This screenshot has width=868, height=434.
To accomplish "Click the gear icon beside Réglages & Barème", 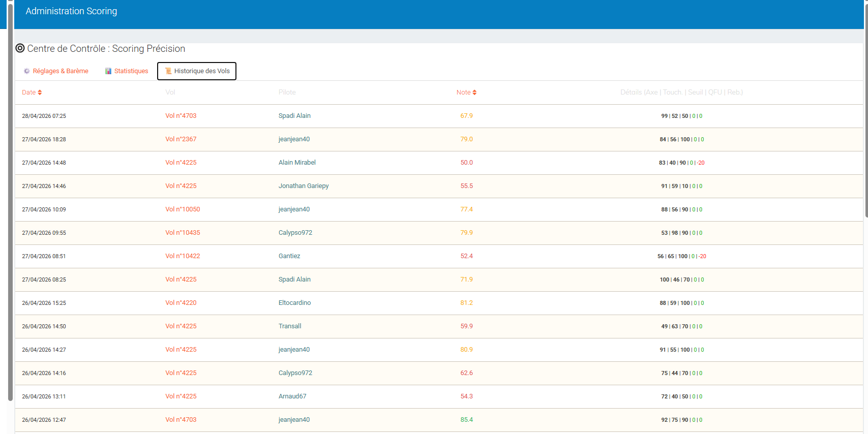I will (x=27, y=71).
